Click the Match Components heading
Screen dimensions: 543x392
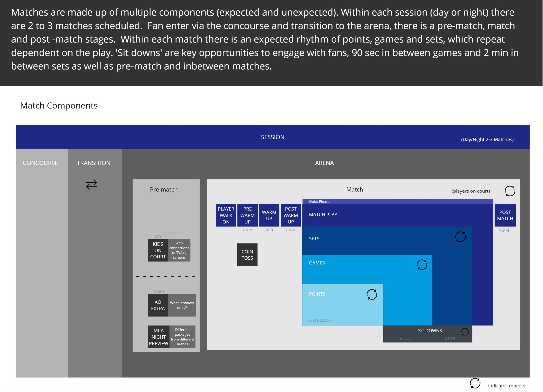point(59,105)
